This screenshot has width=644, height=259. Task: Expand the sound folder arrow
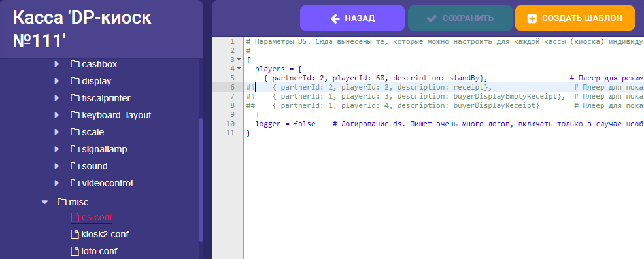(57, 166)
